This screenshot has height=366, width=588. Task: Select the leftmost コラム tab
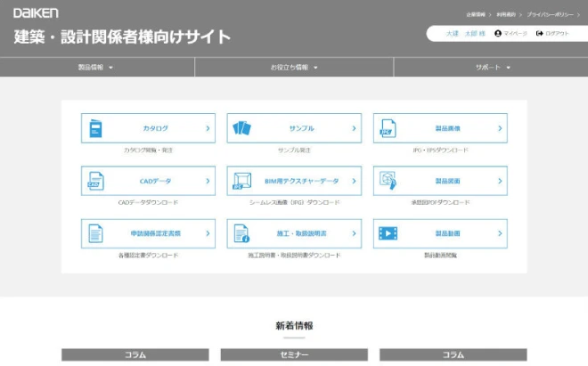coord(135,354)
